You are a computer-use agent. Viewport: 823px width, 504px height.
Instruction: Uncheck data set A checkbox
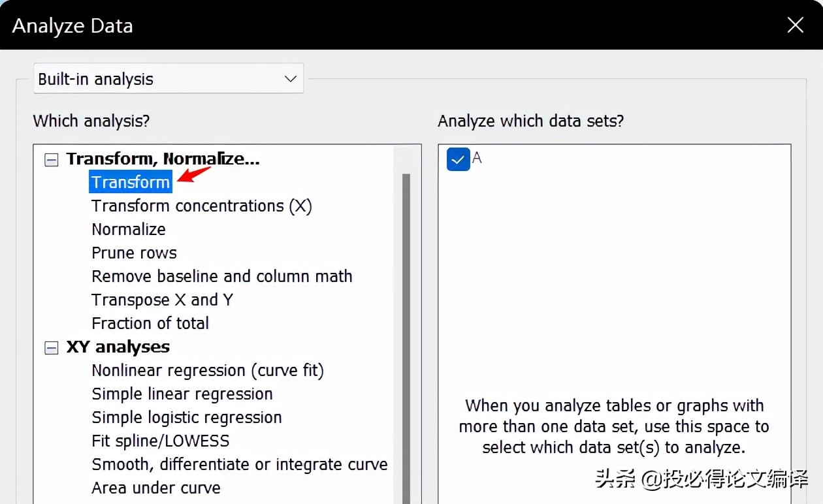[x=458, y=159]
